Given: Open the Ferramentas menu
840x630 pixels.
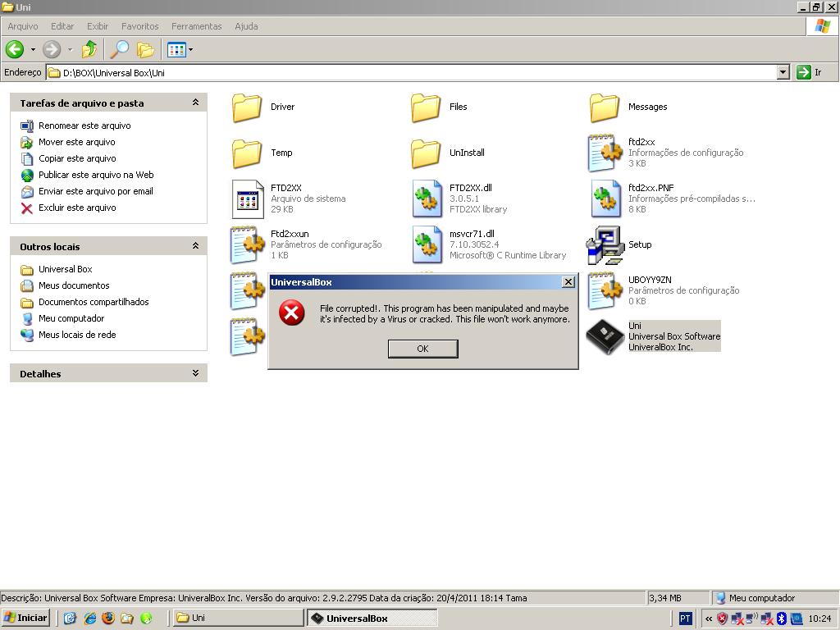Looking at the screenshot, I should (196, 26).
